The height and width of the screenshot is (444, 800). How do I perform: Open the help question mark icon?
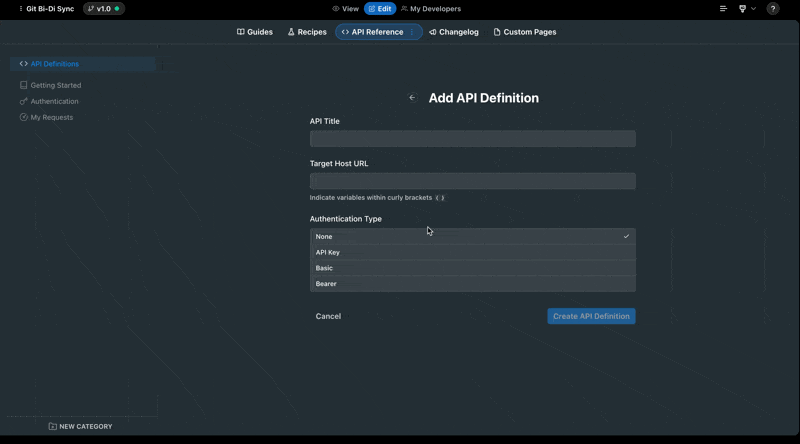[x=773, y=9]
